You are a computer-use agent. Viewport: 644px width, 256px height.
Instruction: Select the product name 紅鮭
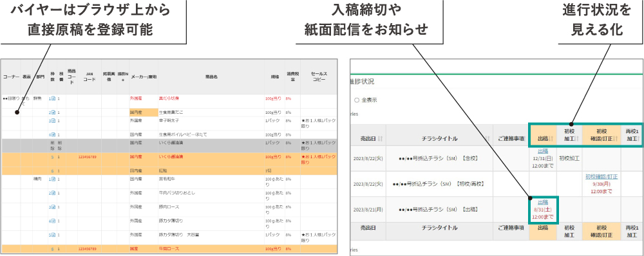pos(164,170)
